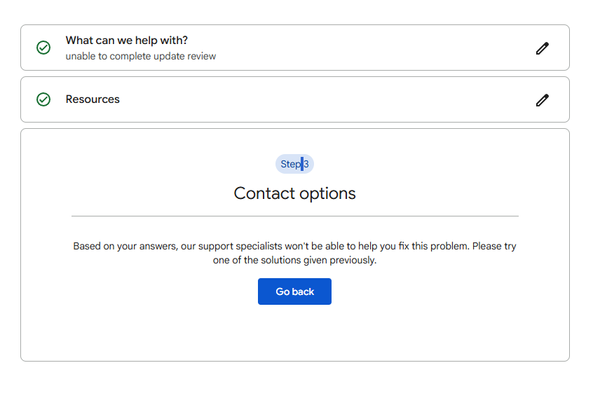
Task: Click "one of the solutions given previously" line
Action: [x=295, y=260]
